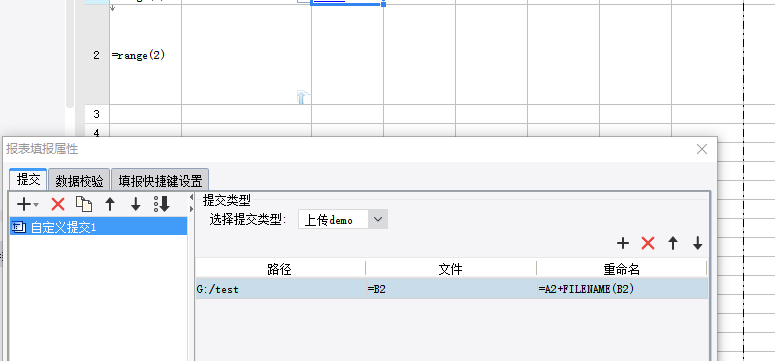This screenshot has height=361, width=775.
Task: Add a new row to the upload table
Action: 623,243
